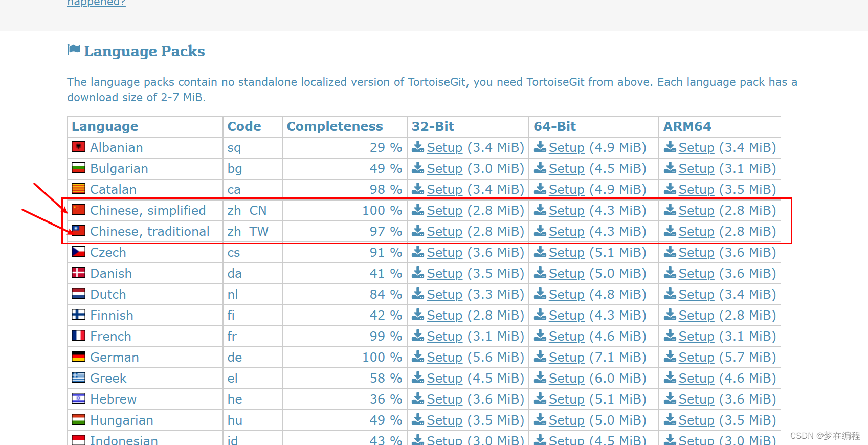868x445 pixels.
Task: Open Catalan ARM64 Setup link
Action: tap(697, 190)
